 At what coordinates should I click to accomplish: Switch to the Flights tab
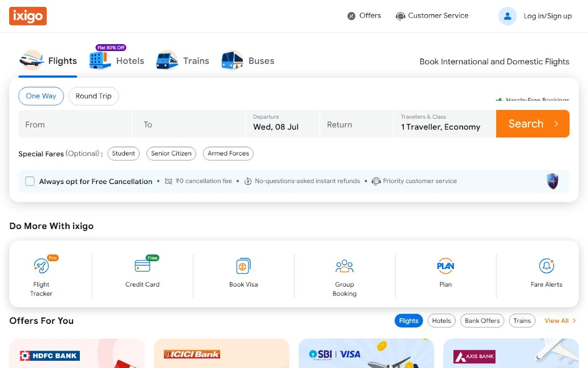coord(48,62)
